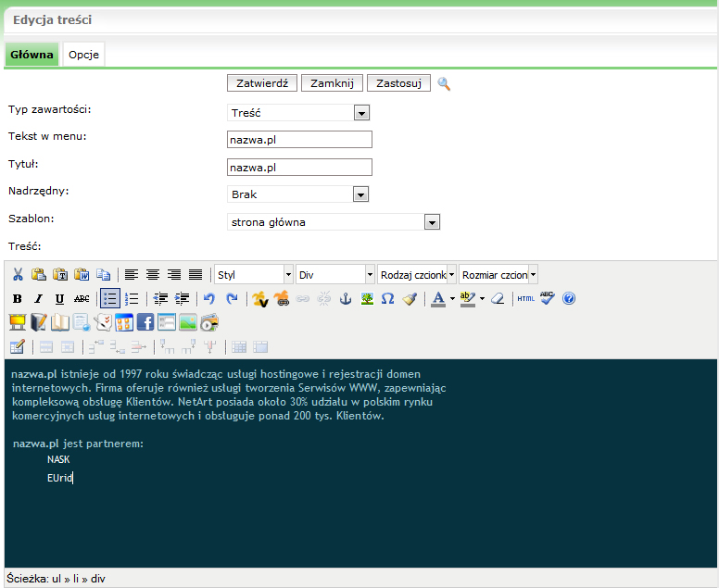Click Paste as plain text icon
Screen dimensions: 719x588
coord(60,274)
